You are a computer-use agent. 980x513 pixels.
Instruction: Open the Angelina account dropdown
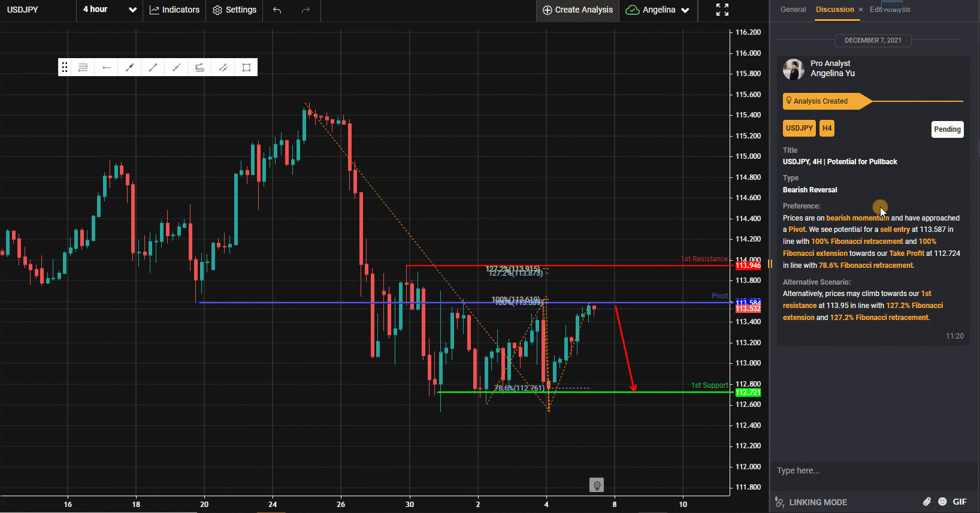pos(658,10)
